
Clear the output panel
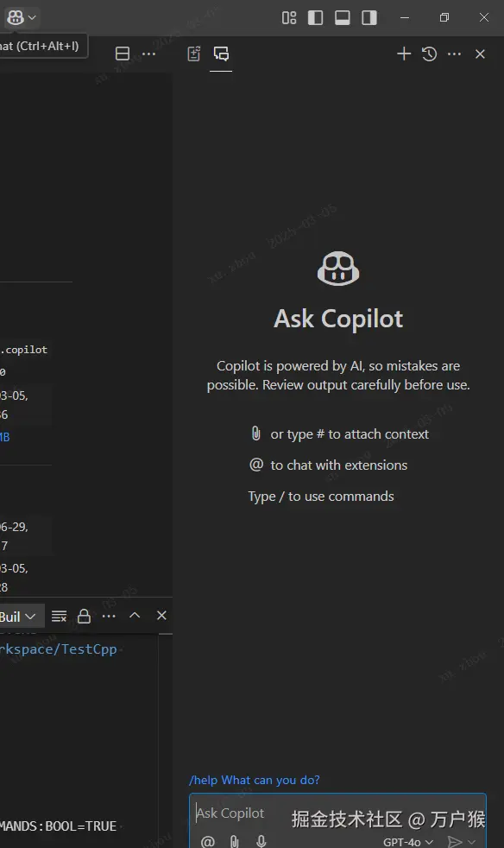[59, 616]
